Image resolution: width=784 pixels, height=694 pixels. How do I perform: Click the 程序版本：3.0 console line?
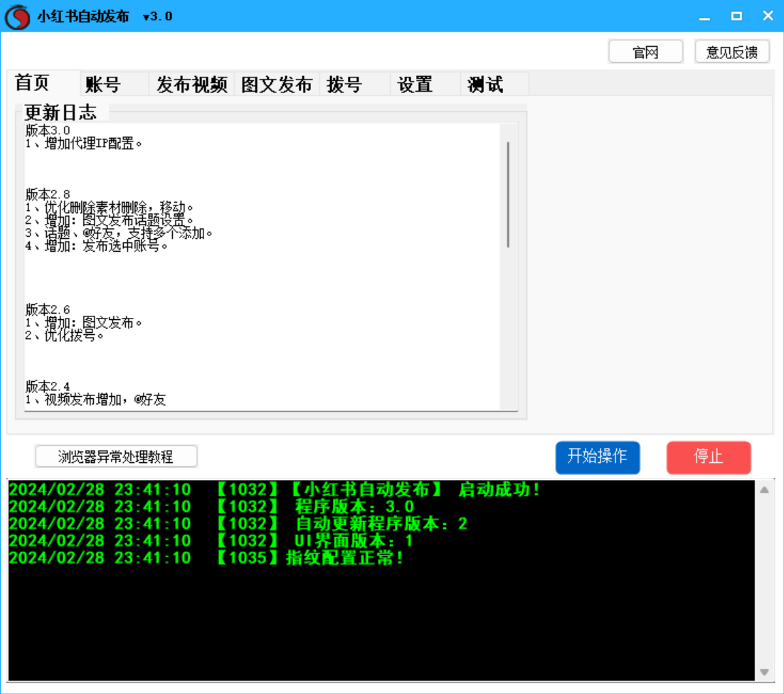click(x=212, y=507)
